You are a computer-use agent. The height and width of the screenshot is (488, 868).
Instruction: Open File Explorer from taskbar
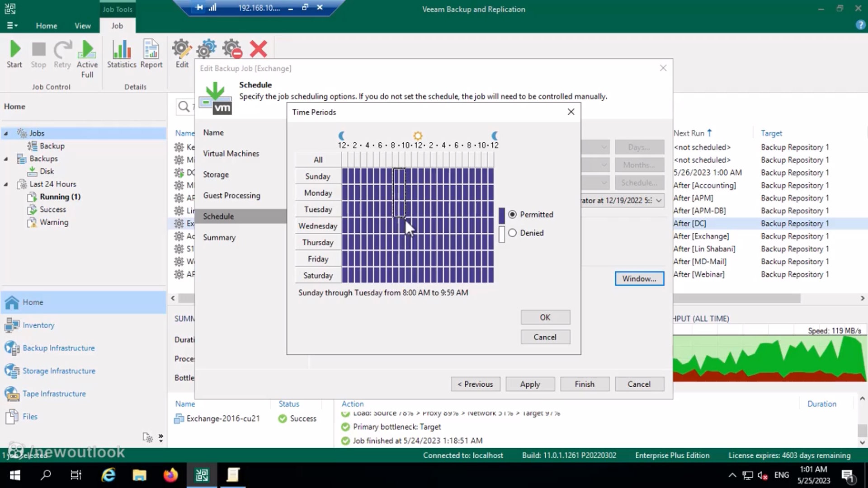point(139,475)
